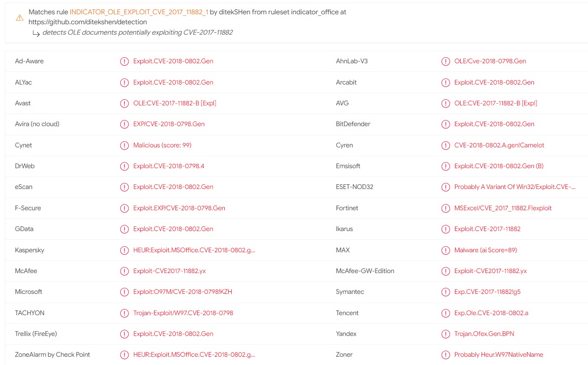Select Symantec detection Exp.CVE-2017-11882!g5
The width and height of the screenshot is (588, 365).
pyautogui.click(x=488, y=292)
